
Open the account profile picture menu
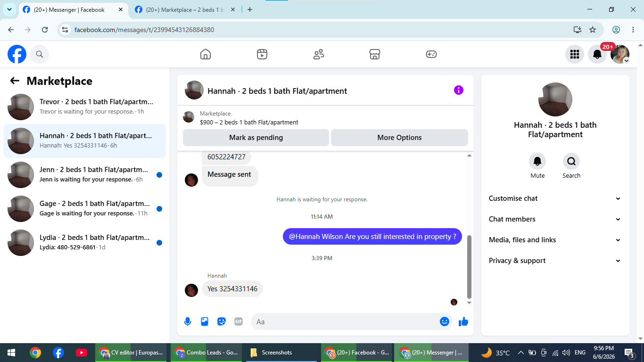(x=620, y=54)
